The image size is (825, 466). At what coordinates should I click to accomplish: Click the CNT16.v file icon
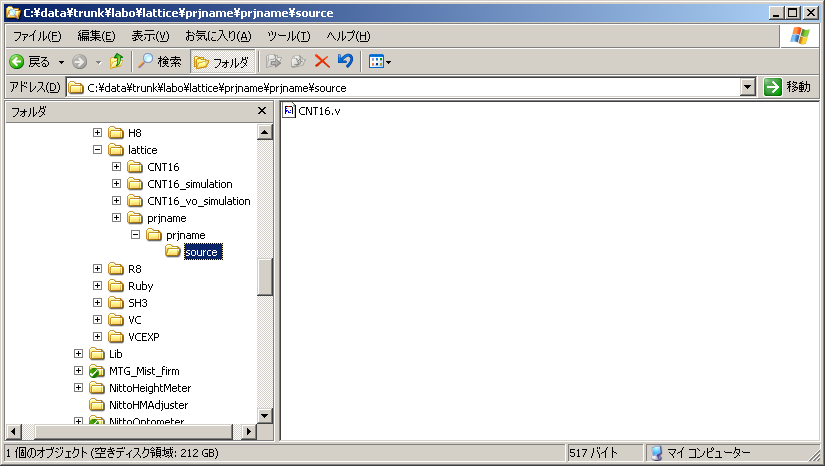click(289, 110)
